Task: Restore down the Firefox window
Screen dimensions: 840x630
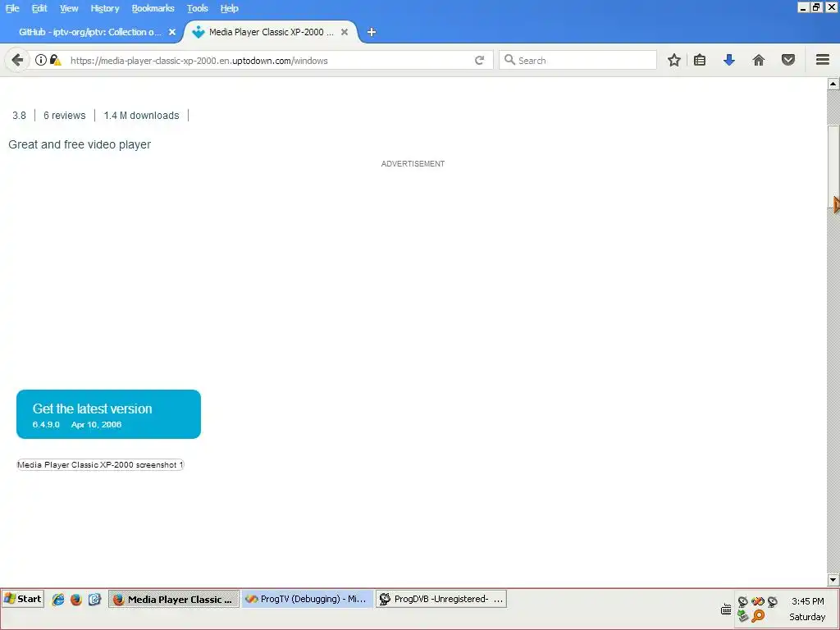Action: click(x=816, y=7)
